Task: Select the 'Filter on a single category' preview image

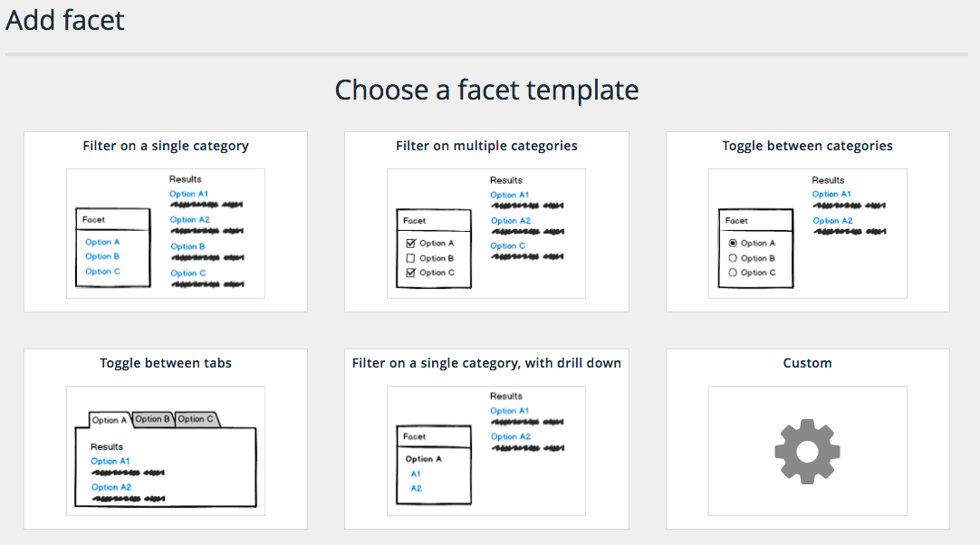Action: 166,233
